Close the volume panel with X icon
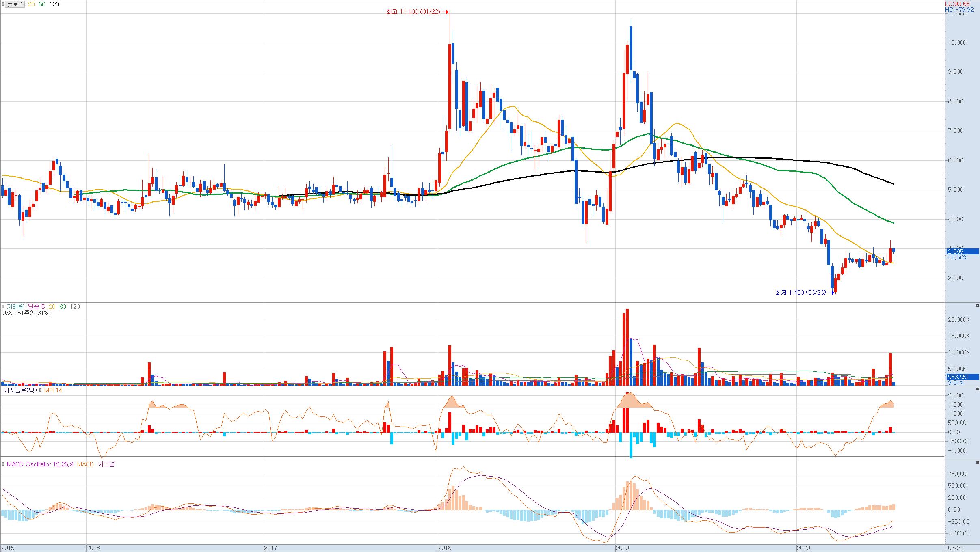980x552 pixels. [977, 305]
